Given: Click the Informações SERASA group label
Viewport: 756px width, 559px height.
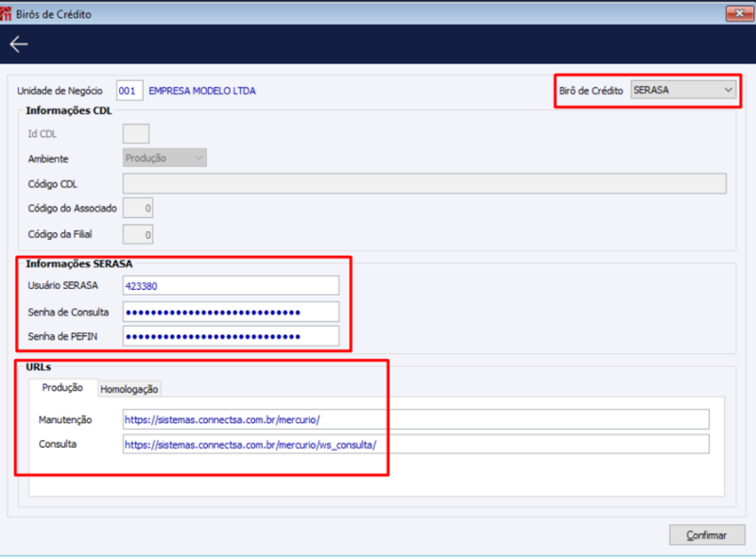Looking at the screenshot, I should tap(79, 263).
